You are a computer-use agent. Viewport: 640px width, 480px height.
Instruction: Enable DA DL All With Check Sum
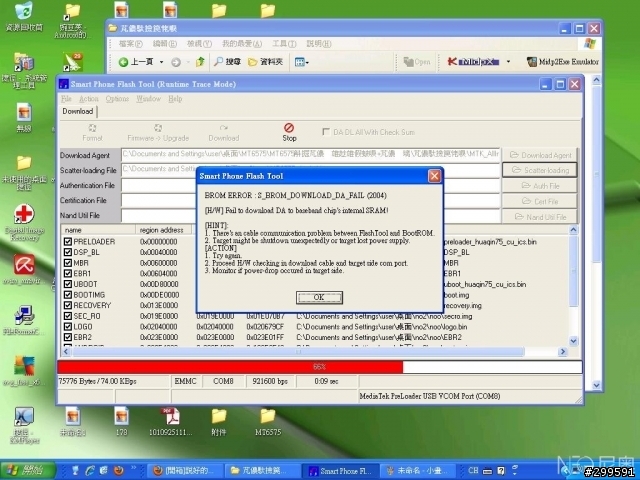coord(326,132)
